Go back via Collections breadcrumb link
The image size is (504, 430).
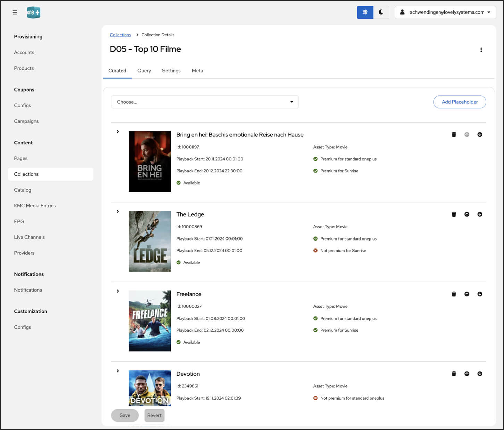(120, 35)
